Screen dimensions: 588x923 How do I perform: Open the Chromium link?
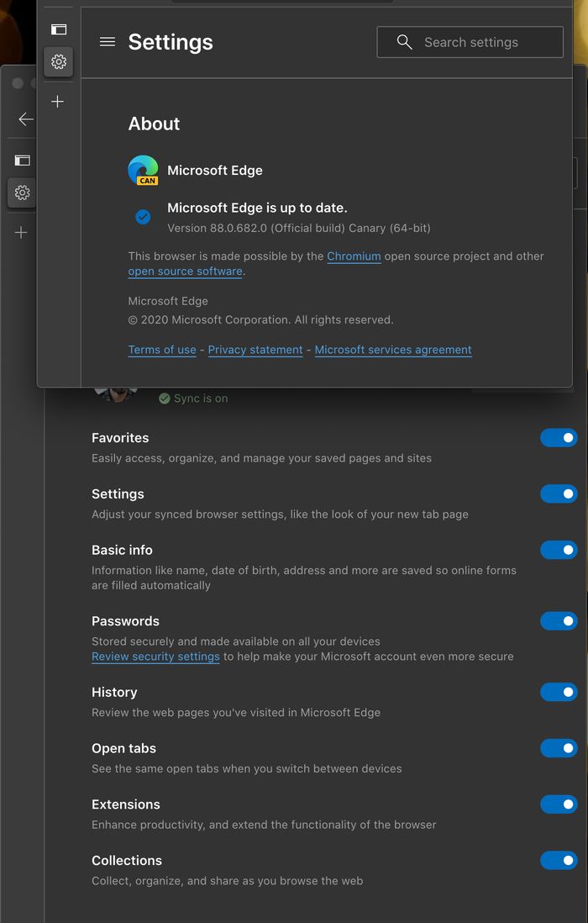pos(354,256)
